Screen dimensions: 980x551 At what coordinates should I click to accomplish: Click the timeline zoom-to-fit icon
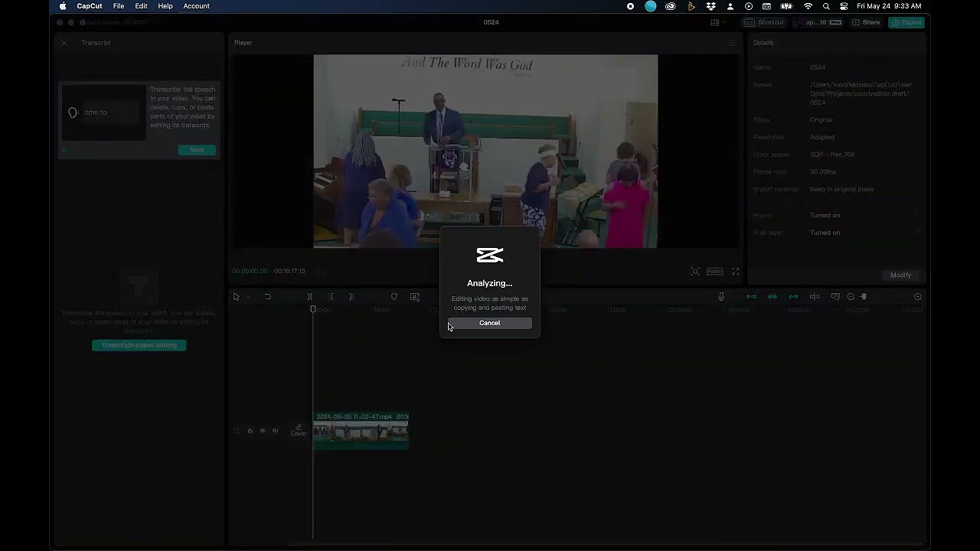tap(918, 297)
